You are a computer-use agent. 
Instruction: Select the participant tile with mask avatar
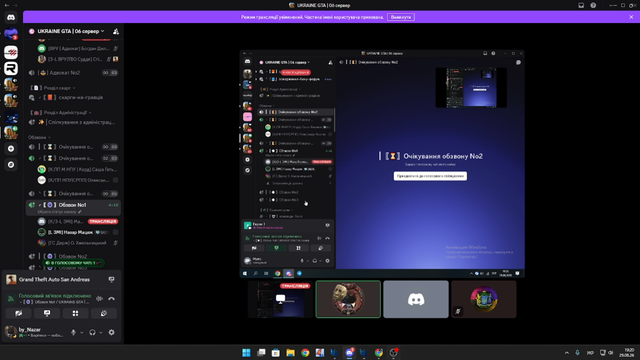tap(348, 299)
